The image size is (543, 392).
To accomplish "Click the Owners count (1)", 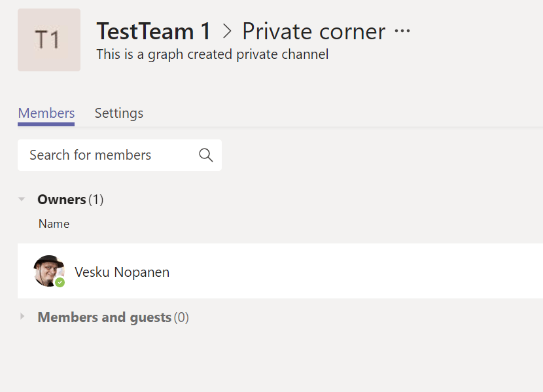I will tap(96, 200).
